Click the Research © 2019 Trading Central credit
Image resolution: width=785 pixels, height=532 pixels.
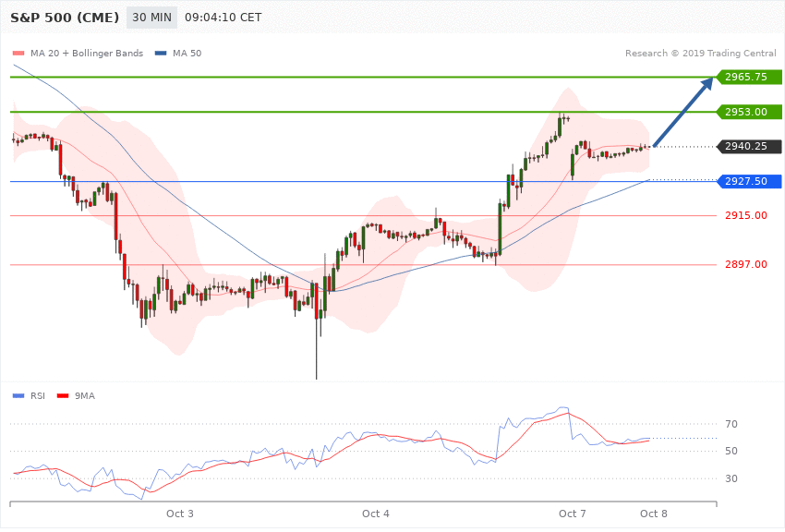click(x=700, y=53)
